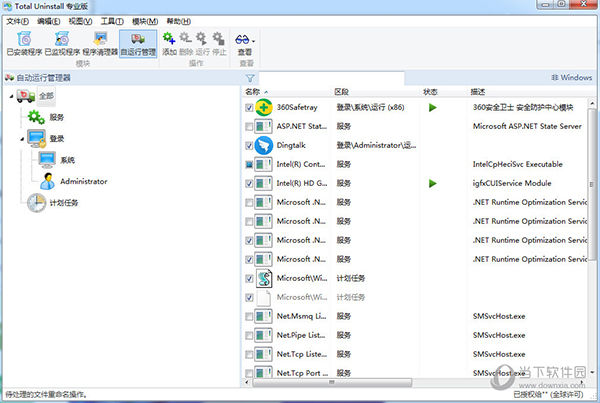The image size is (600, 403).
Task: Open the 编辑(E) menu
Action: (49, 21)
